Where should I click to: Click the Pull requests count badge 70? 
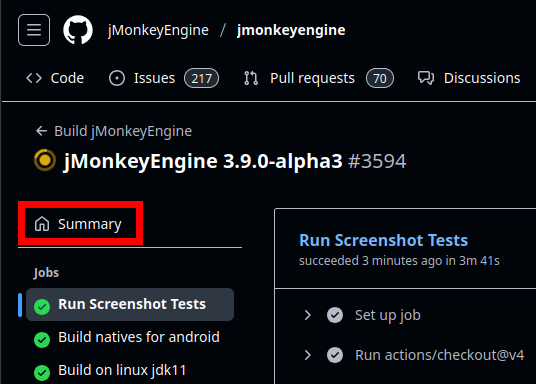click(380, 78)
